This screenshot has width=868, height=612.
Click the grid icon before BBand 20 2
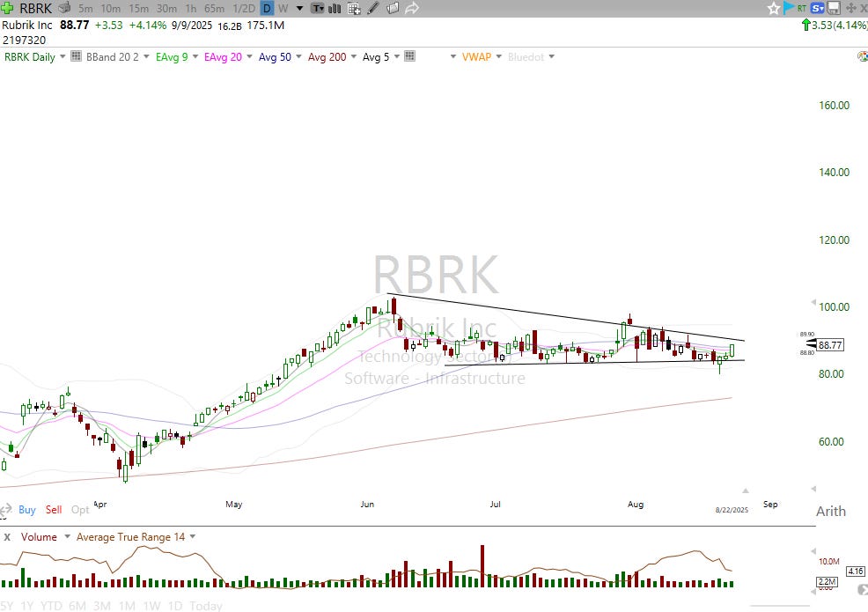click(76, 56)
